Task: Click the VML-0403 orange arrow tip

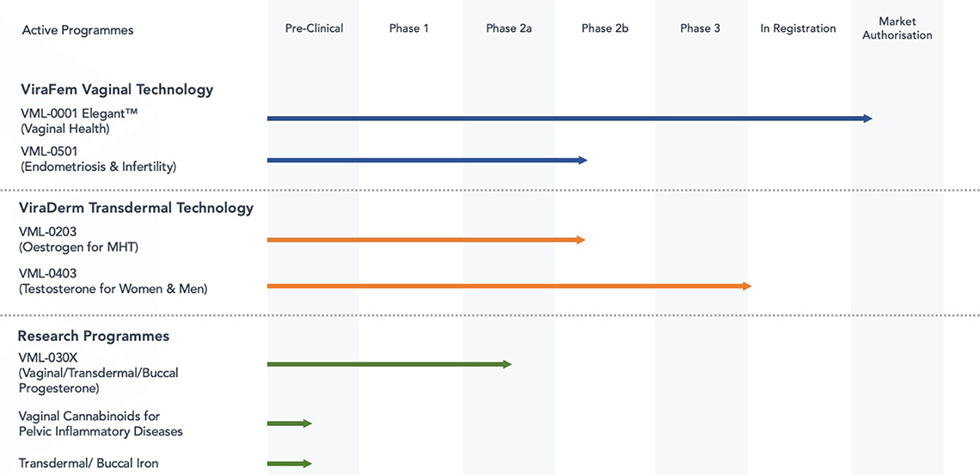Action: pos(746,286)
